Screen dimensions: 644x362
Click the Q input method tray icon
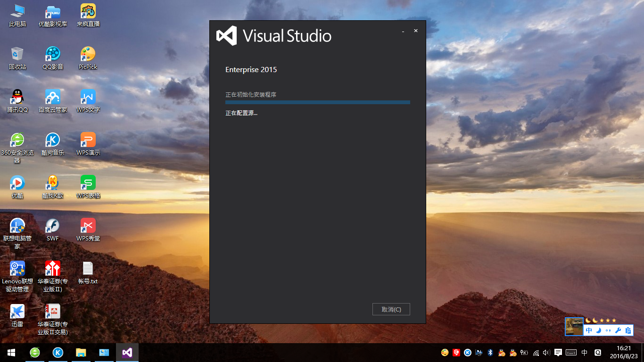pyautogui.click(x=598, y=353)
